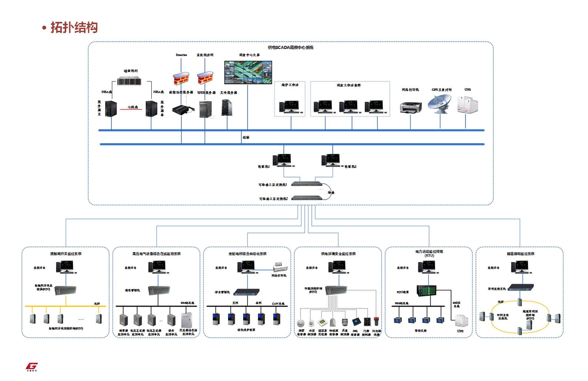This screenshot has height=381, width=588.
Task: Click the disk array (磁盘阵列) icon
Action: (129, 81)
